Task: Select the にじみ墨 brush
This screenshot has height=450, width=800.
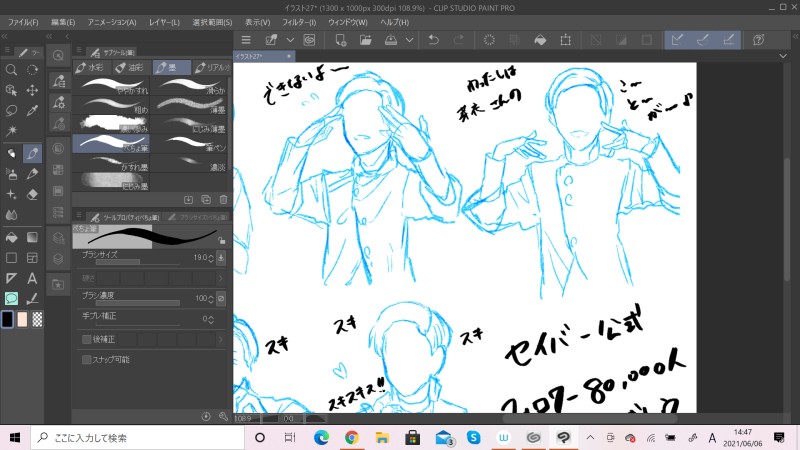Action: click(112, 182)
